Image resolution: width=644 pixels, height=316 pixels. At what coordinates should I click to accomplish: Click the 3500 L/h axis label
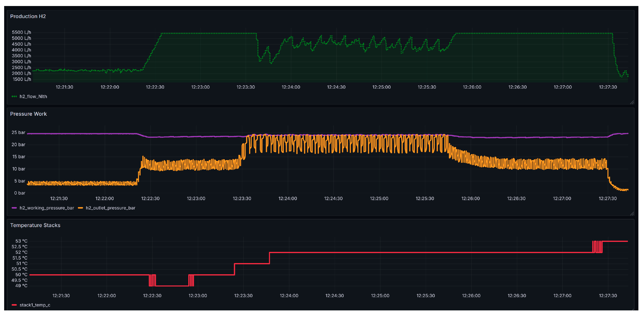pyautogui.click(x=22, y=56)
